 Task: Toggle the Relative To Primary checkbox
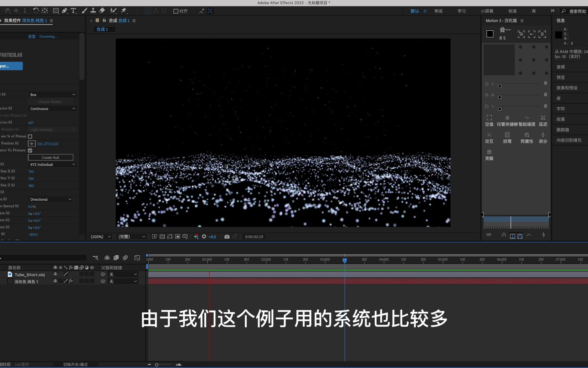point(30,150)
